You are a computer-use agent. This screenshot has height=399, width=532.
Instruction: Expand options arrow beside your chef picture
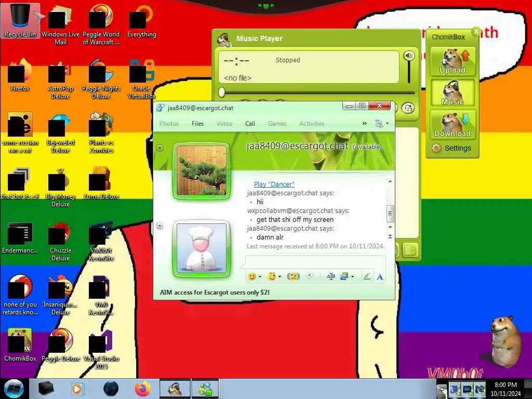(160, 225)
